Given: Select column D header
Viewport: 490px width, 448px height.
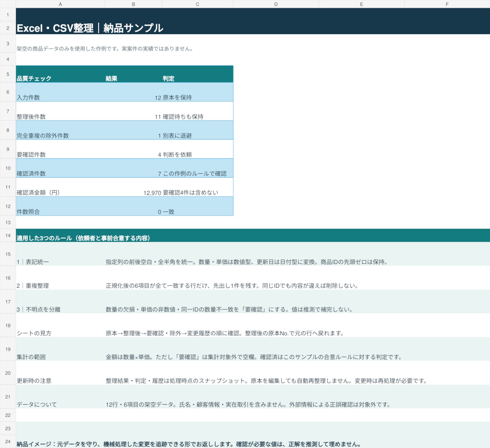Looking at the screenshot, I should click(x=276, y=4).
